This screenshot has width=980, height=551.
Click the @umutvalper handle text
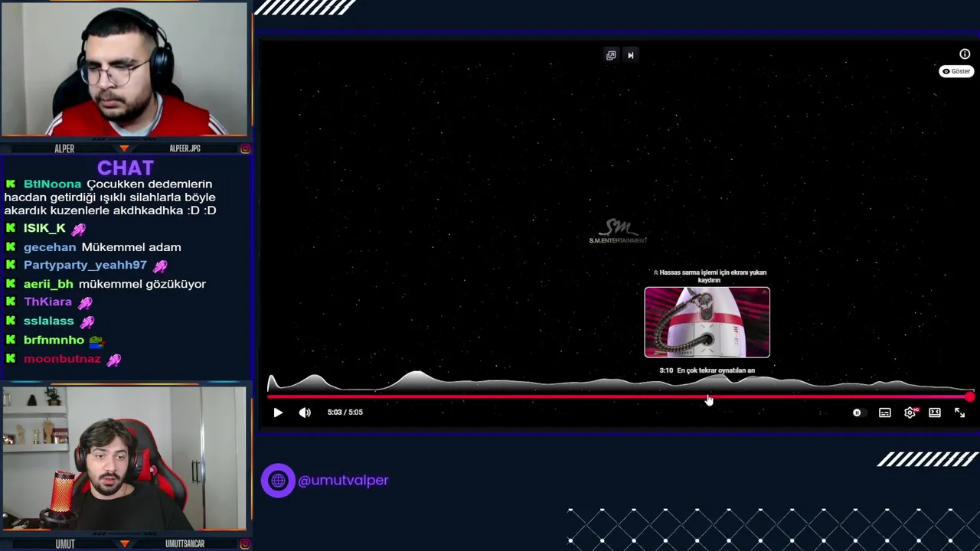343,481
